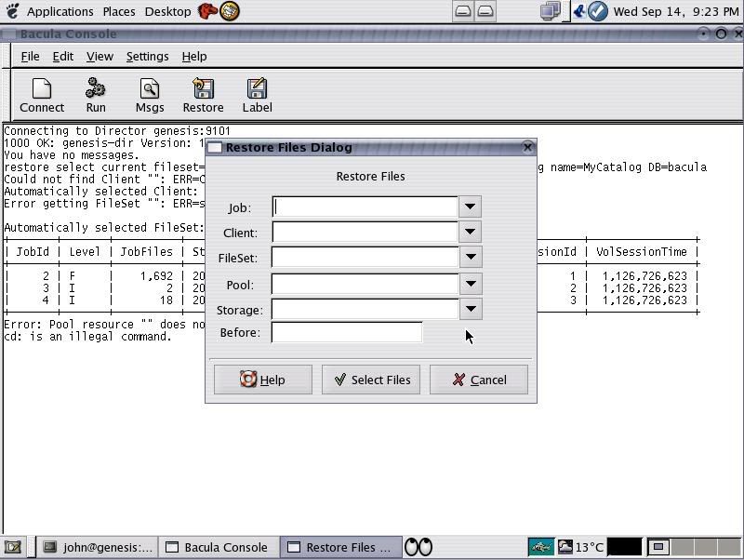Click the window menu icon on Restore Files Dialog title

[x=215, y=148]
